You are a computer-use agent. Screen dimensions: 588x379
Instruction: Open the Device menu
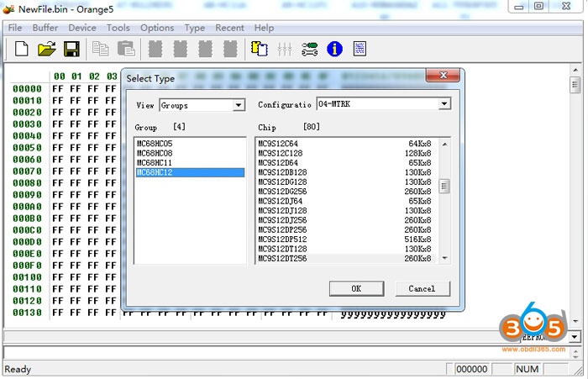[82, 28]
